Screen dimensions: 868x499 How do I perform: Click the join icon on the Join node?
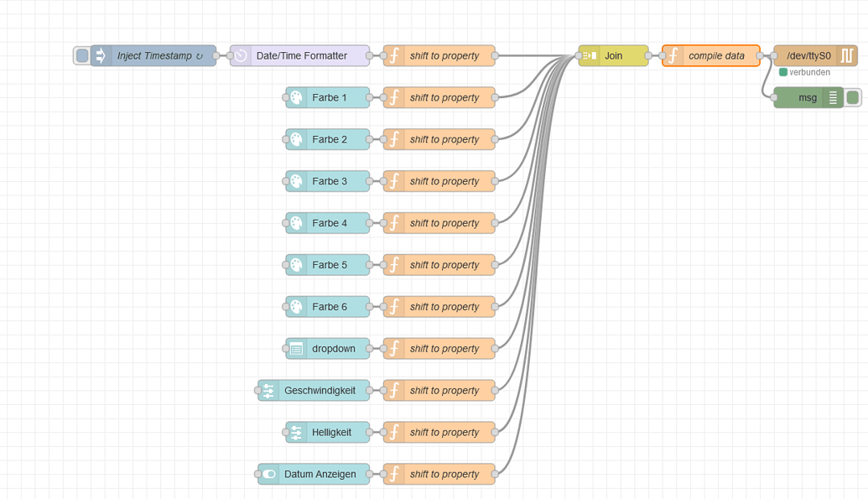coord(590,55)
